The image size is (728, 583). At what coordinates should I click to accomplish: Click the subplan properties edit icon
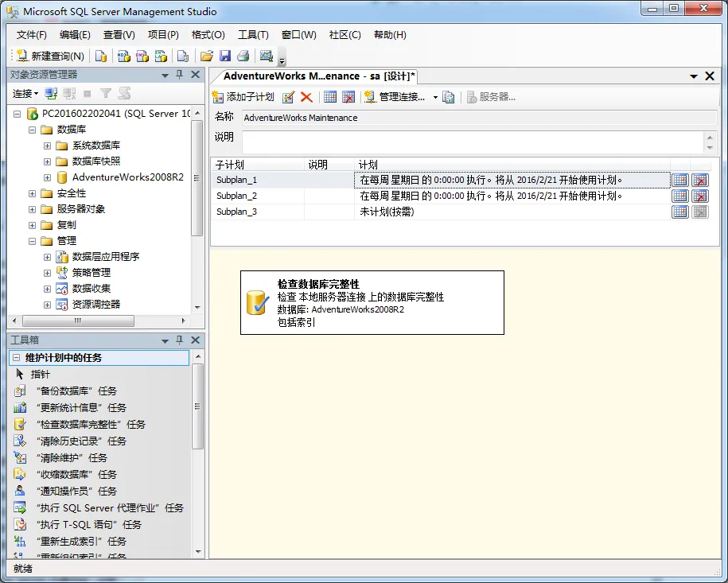click(288, 97)
